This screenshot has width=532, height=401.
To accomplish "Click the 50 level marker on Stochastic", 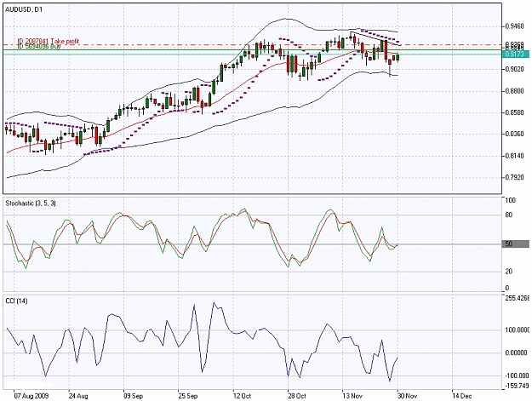I will [x=515, y=243].
